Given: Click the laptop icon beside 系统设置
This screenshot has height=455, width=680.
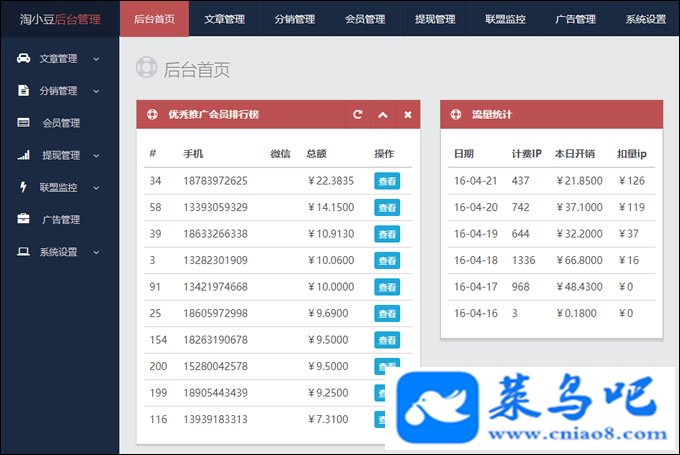Looking at the screenshot, I should click(x=23, y=252).
